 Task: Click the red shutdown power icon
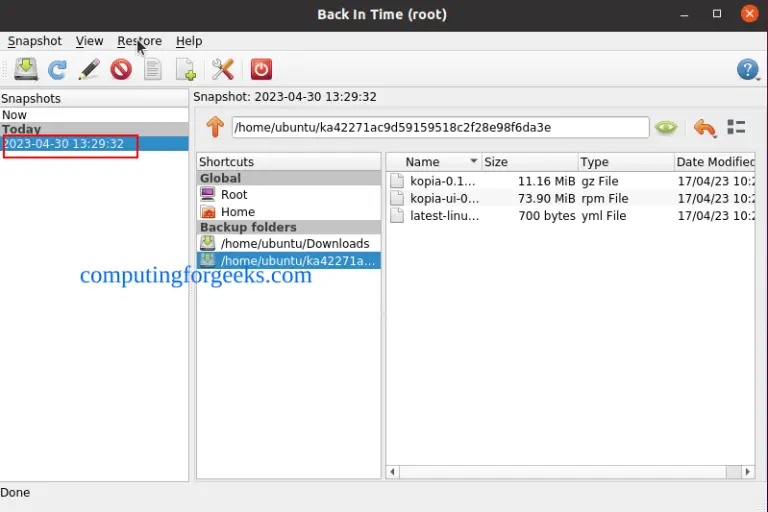point(261,69)
